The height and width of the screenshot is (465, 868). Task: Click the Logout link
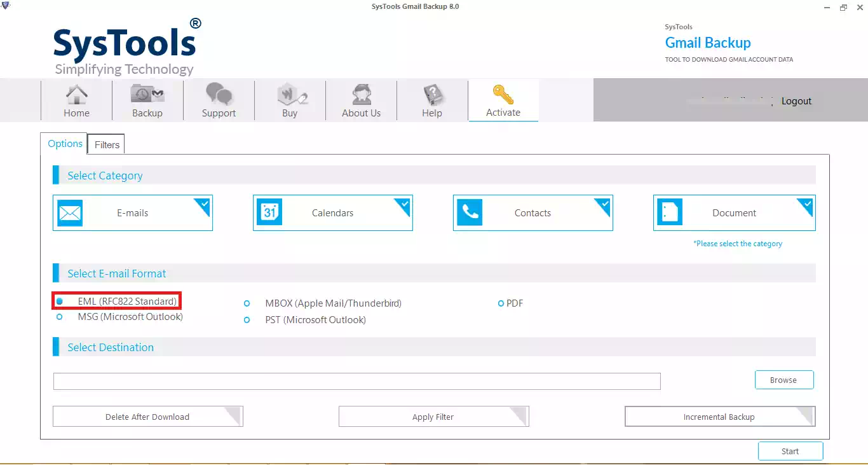coord(796,101)
